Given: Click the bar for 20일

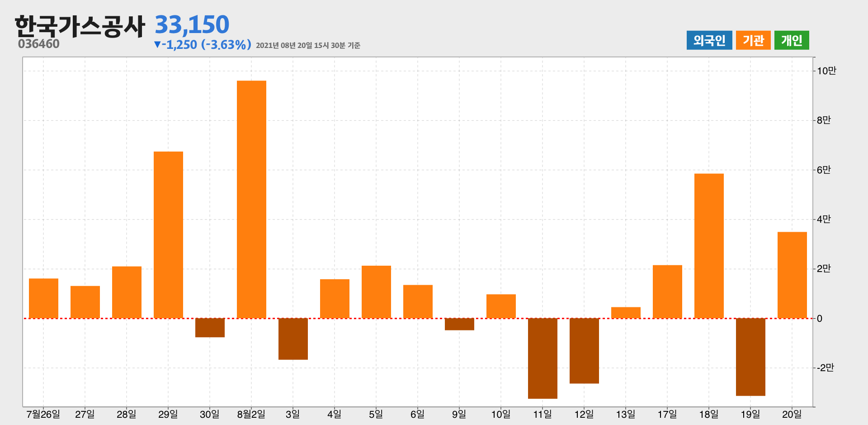Looking at the screenshot, I should pyautogui.click(x=792, y=275).
